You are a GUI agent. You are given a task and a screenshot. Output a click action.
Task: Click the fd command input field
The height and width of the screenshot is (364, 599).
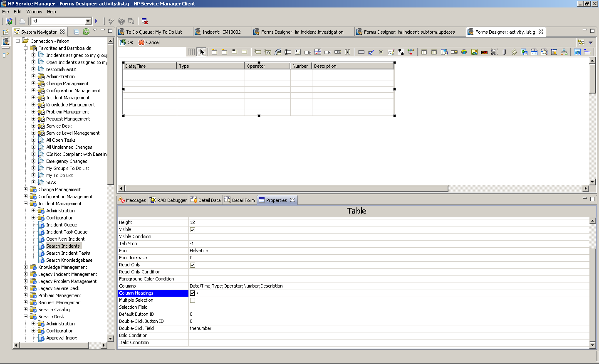[x=57, y=21]
